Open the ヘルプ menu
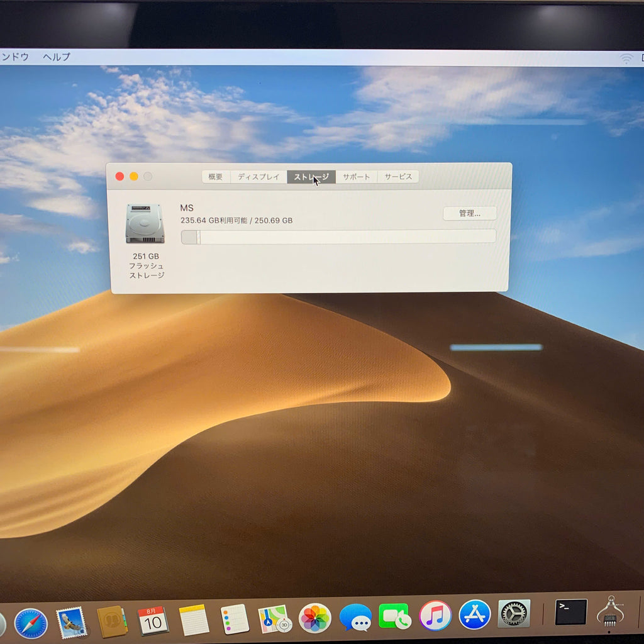644x644 pixels. tap(57, 57)
